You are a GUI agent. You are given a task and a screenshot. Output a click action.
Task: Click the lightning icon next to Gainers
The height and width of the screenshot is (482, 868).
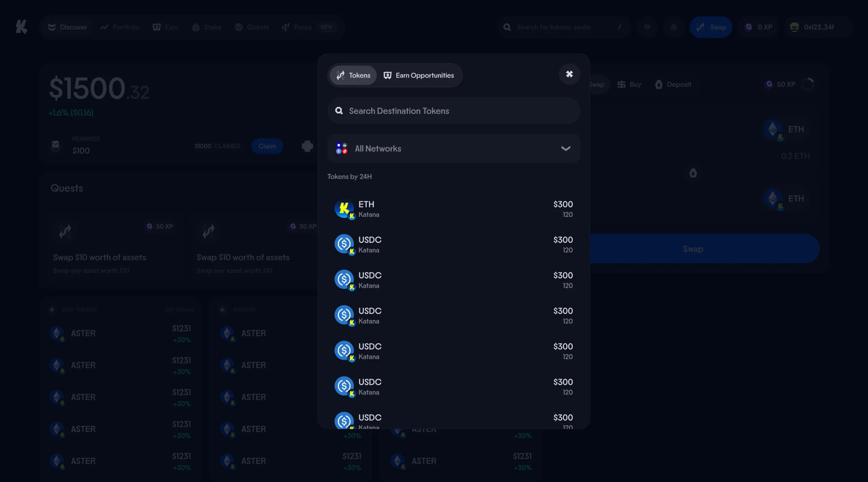pyautogui.click(x=222, y=309)
